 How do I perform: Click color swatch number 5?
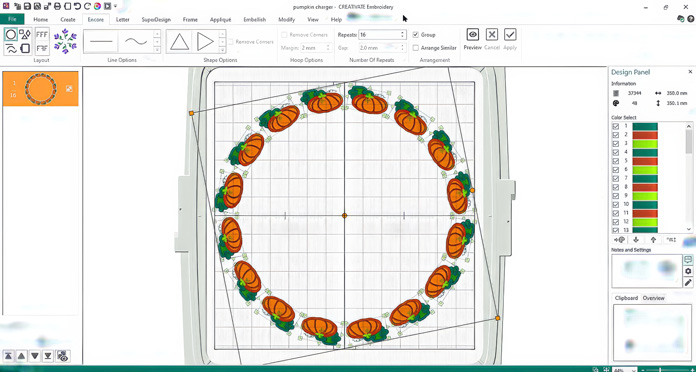click(645, 161)
